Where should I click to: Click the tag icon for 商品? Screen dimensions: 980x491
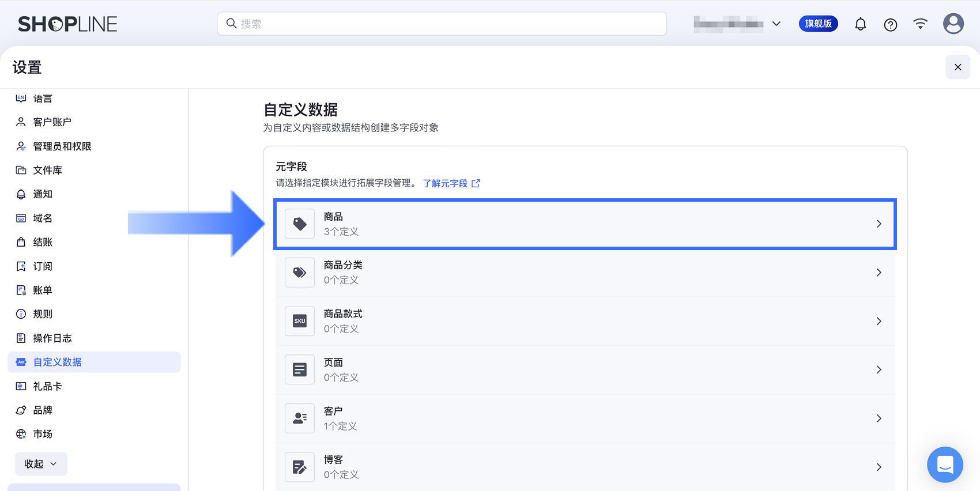300,224
